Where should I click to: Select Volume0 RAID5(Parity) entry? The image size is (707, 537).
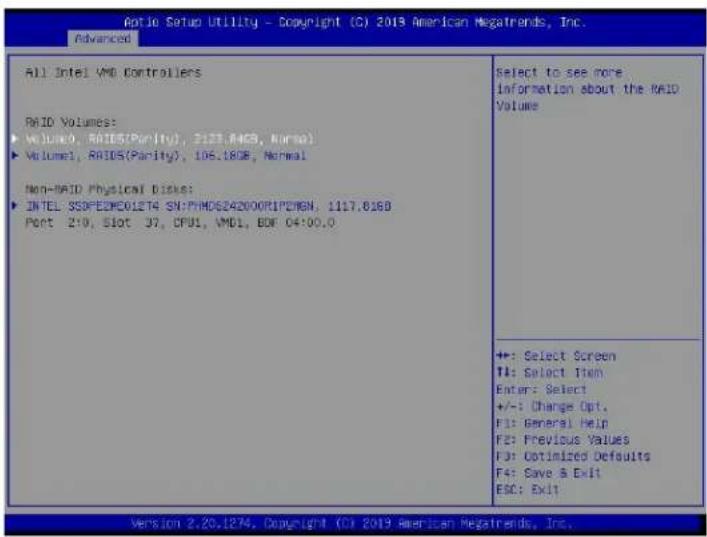point(170,138)
